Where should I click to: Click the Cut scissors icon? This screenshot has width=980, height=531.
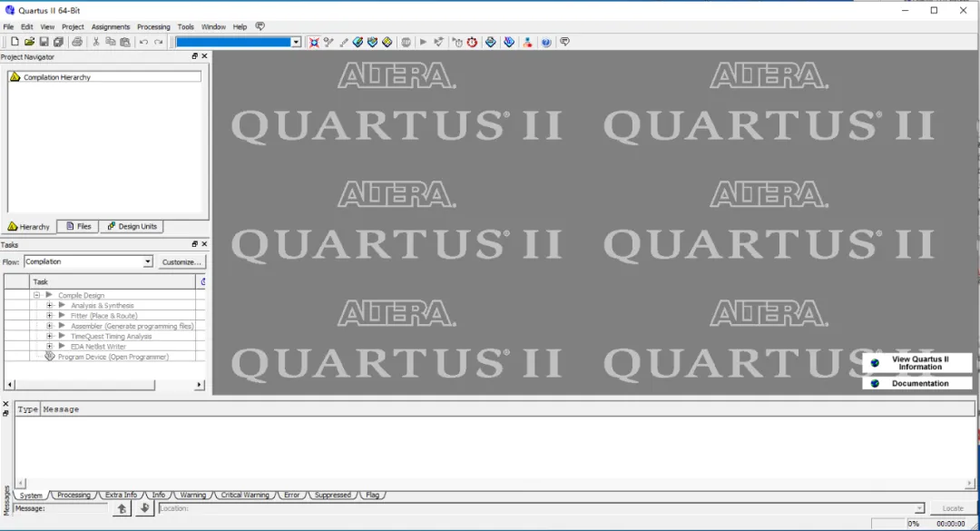[x=95, y=42]
